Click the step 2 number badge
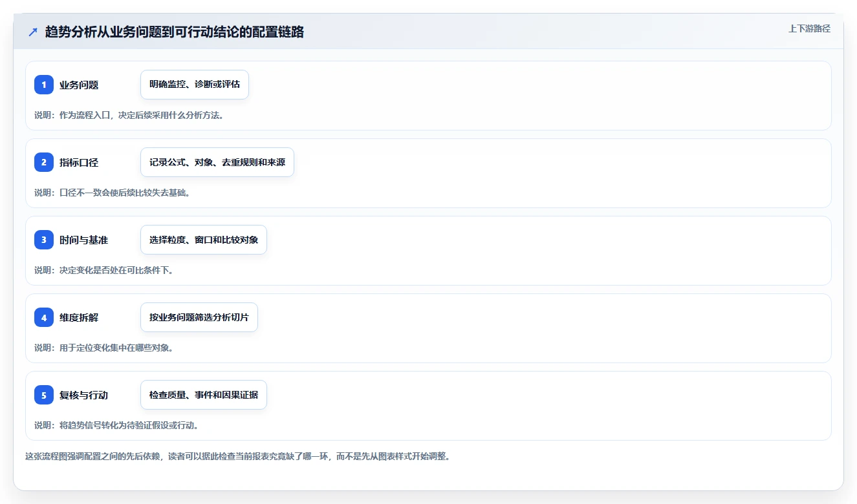857x504 pixels. pos(44,162)
